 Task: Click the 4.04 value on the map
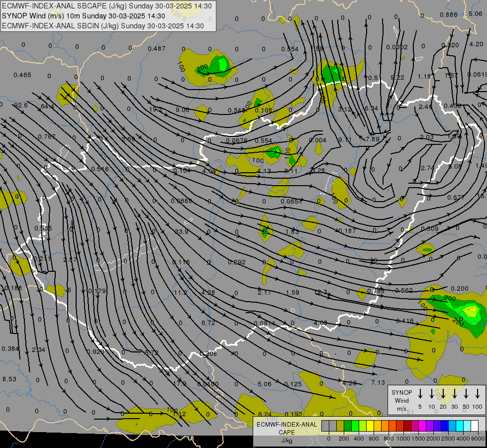coord(209,171)
